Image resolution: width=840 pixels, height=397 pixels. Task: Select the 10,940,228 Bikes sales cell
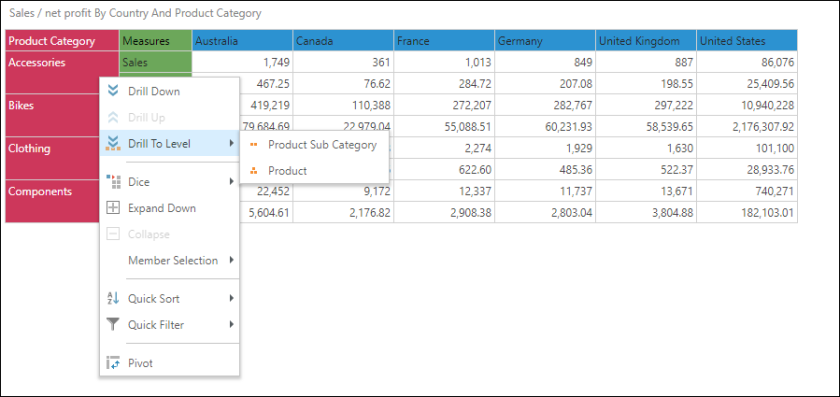(x=747, y=105)
